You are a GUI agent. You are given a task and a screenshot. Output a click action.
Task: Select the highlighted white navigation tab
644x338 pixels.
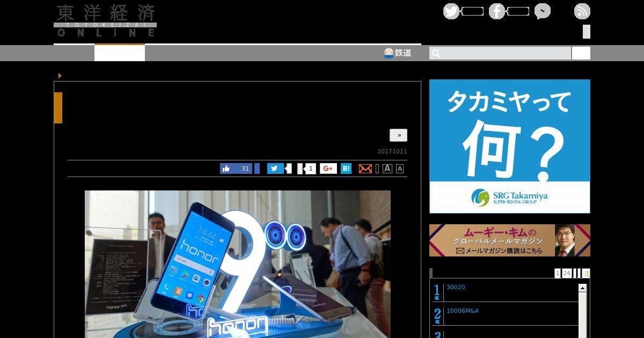pyautogui.click(x=120, y=53)
